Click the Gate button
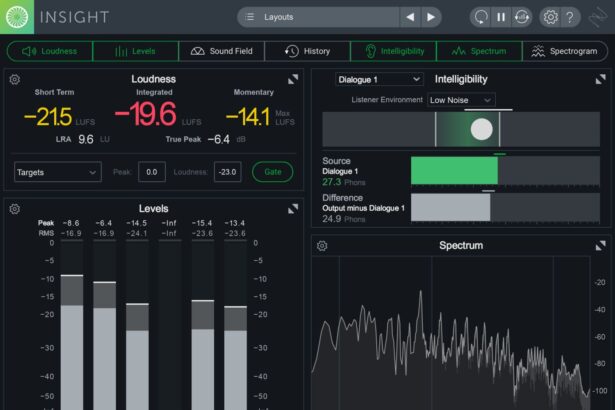Image resolution: width=615 pixels, height=410 pixels. (272, 172)
